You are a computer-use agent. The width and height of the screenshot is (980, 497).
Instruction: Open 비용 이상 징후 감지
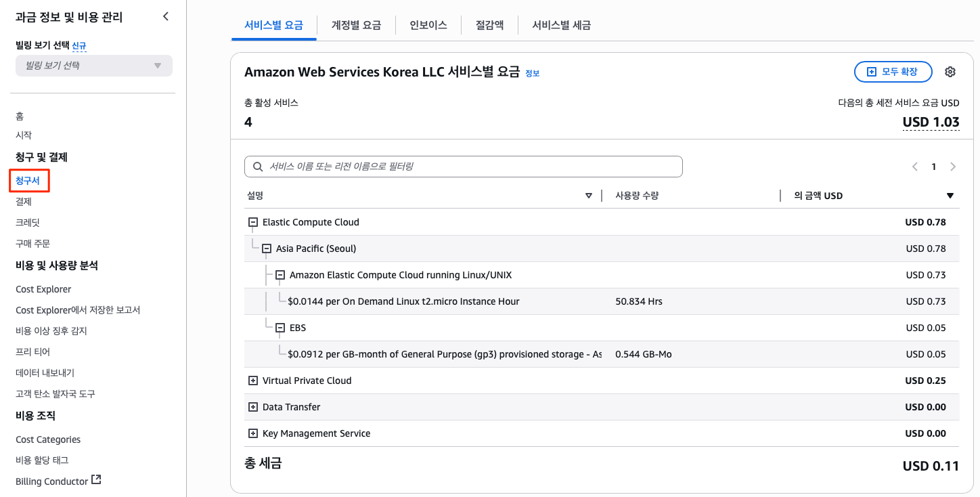[51, 331]
